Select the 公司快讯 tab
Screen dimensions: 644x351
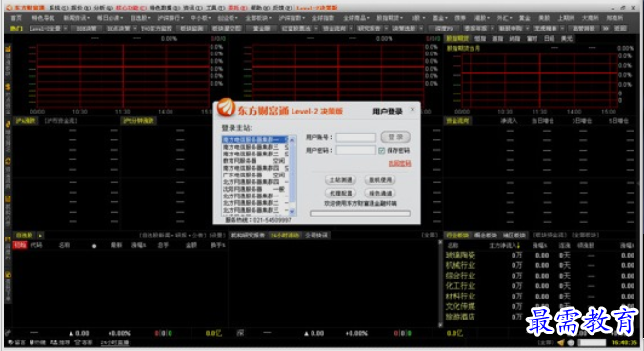[x=316, y=236]
